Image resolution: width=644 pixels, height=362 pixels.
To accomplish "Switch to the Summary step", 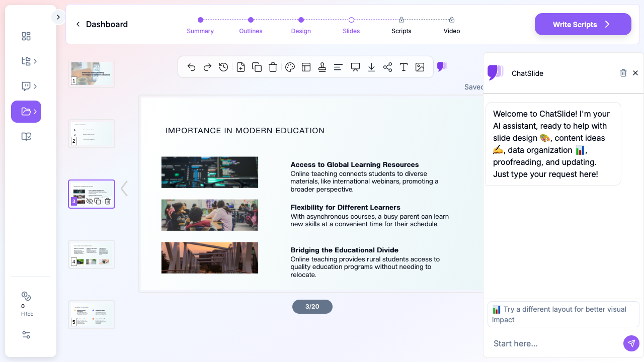I will point(200,25).
